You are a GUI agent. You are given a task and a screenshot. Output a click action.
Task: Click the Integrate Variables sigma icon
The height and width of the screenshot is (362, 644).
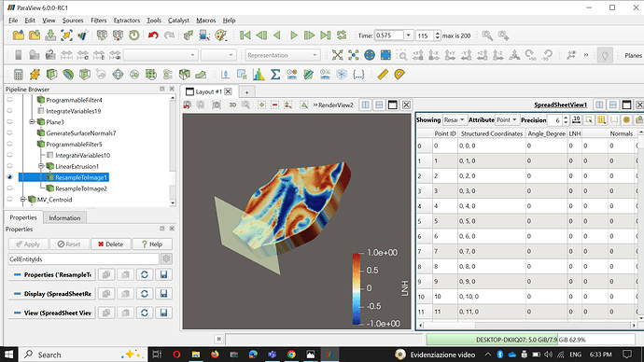pos(275,75)
